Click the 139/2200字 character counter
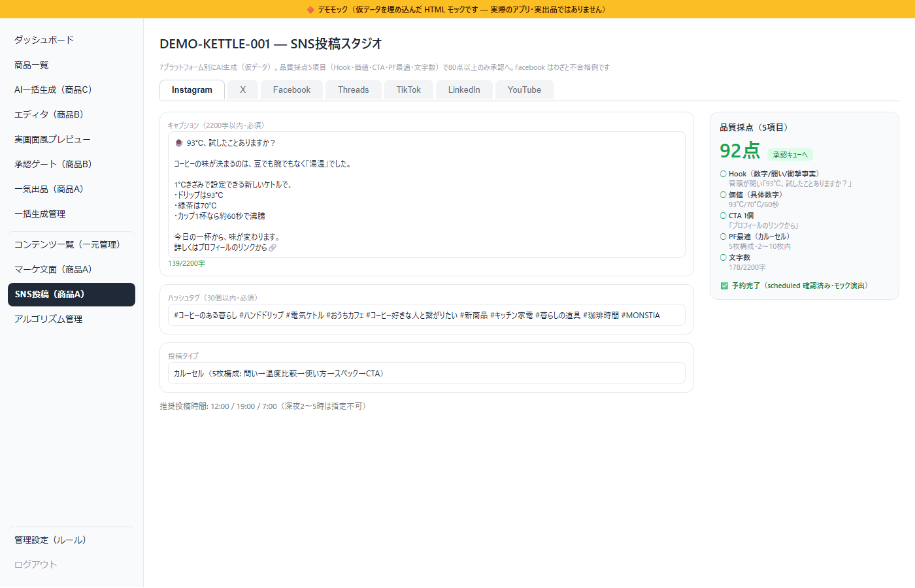Screen dimensions: 915x588 [186, 263]
